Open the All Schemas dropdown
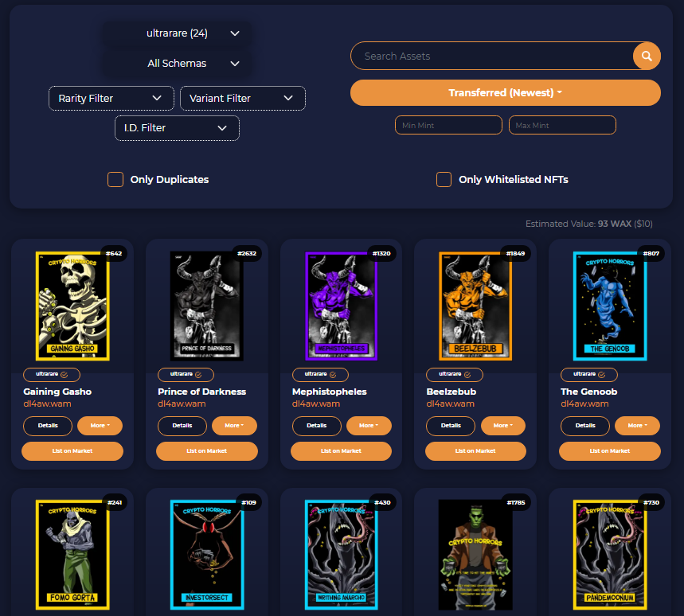 point(177,63)
